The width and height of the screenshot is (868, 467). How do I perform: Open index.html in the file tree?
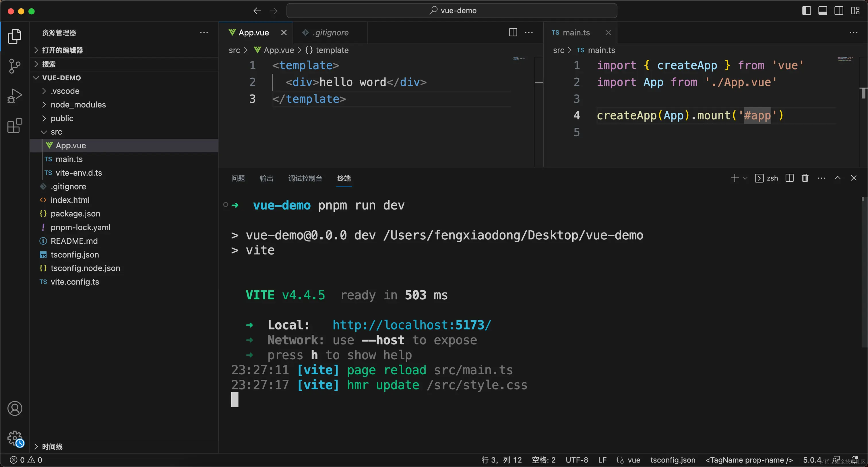tap(124, 200)
